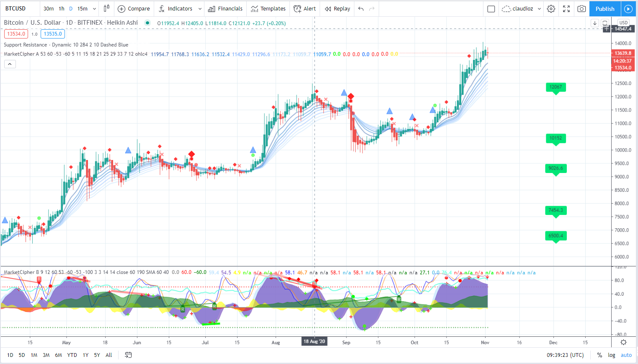
Task: Set the 5D date range
Action: pyautogui.click(x=22, y=355)
